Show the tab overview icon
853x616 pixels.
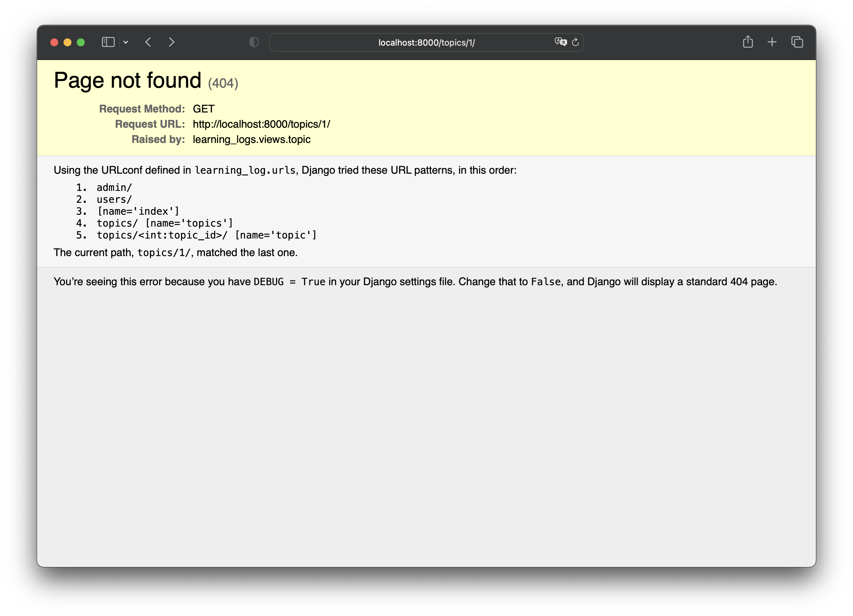coord(797,42)
